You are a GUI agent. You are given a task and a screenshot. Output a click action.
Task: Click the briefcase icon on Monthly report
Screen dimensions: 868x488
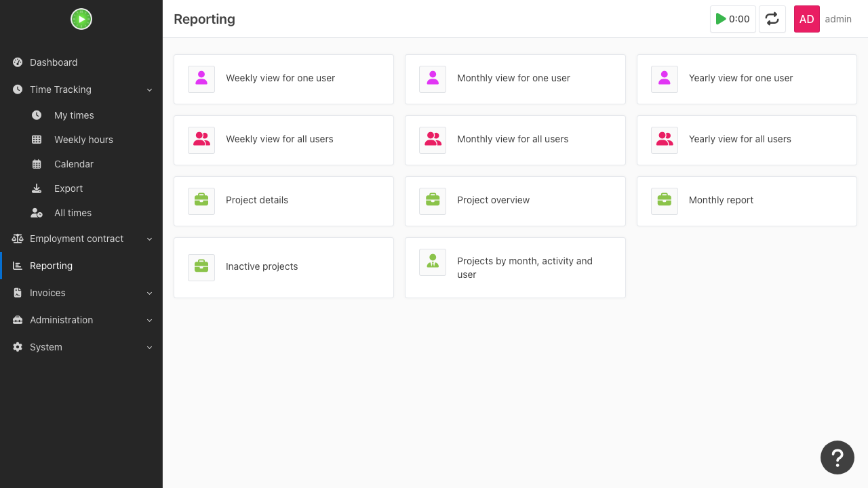665,201
